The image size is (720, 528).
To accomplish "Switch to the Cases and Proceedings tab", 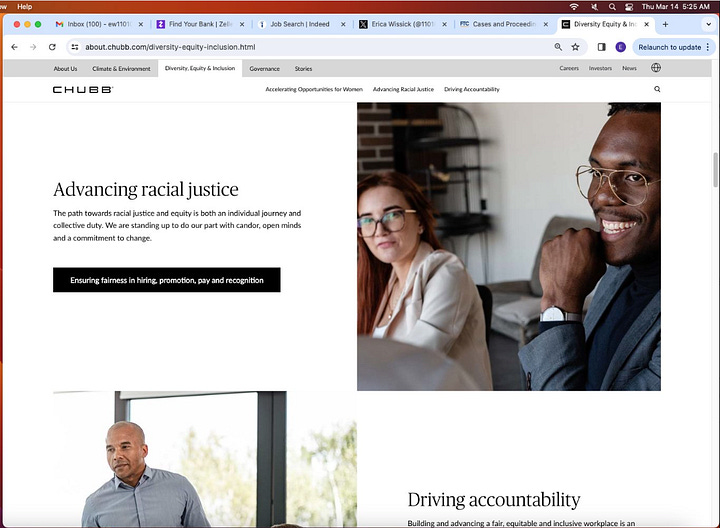I will pyautogui.click(x=504, y=24).
